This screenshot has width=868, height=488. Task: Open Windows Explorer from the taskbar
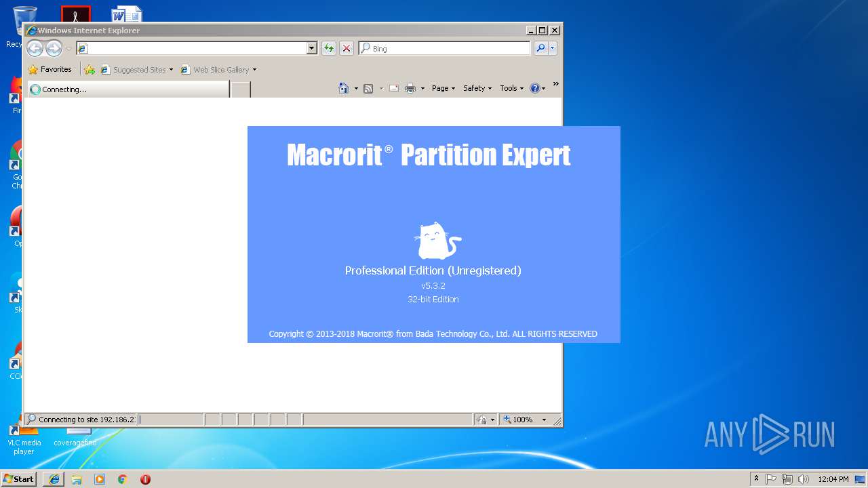pyautogui.click(x=77, y=479)
